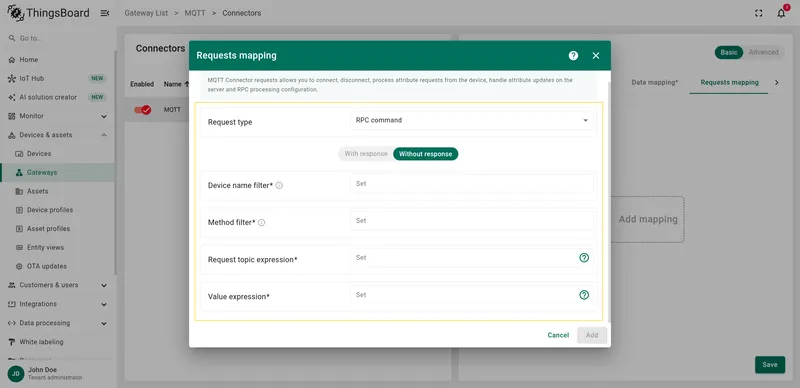Close the Requests mapping dialog

click(595, 56)
